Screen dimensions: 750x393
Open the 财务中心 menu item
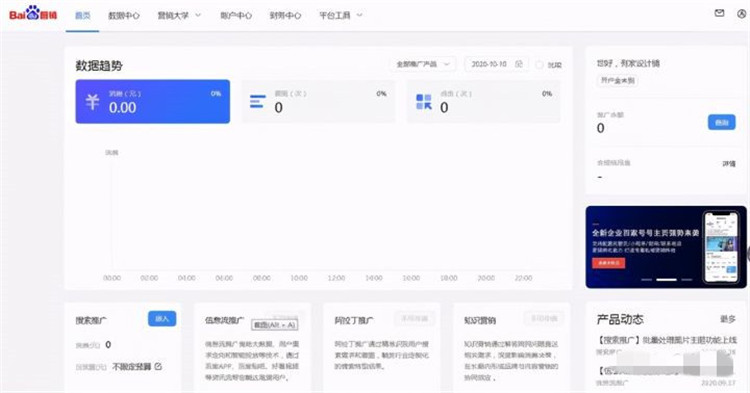coord(285,15)
